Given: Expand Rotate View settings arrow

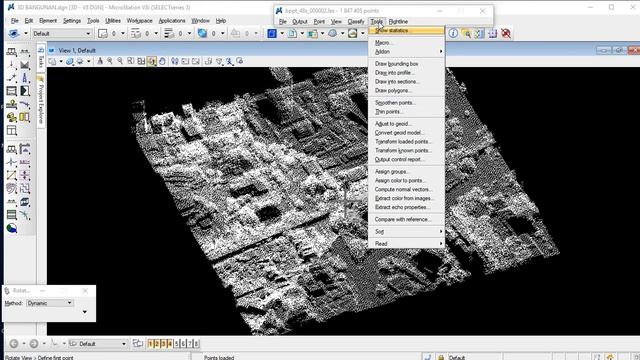Looking at the screenshot, I should pos(84,312).
